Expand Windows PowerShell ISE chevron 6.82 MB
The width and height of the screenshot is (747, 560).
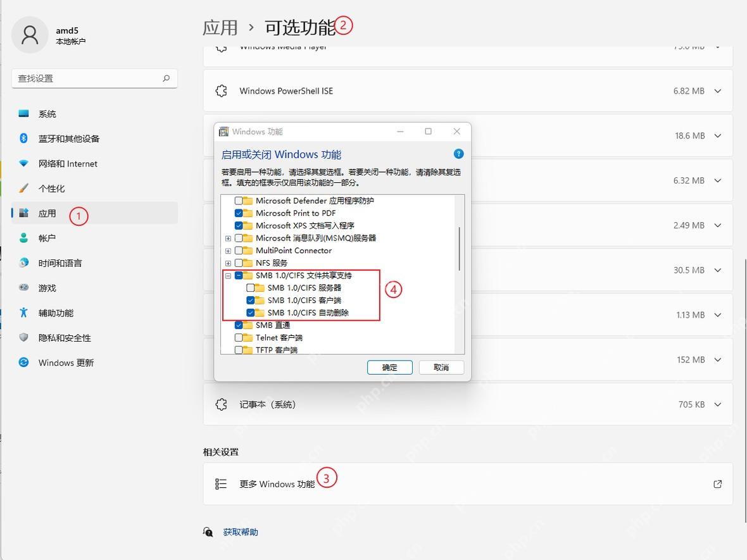point(717,91)
